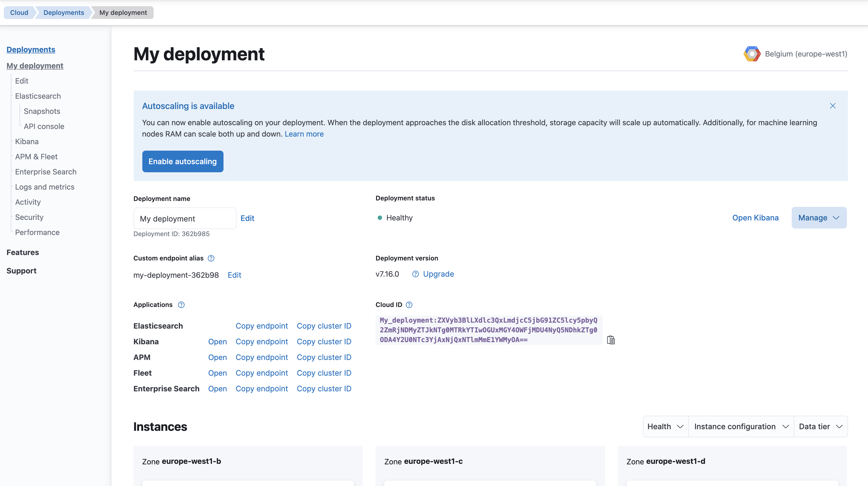Open Performance in sidebar

point(37,232)
